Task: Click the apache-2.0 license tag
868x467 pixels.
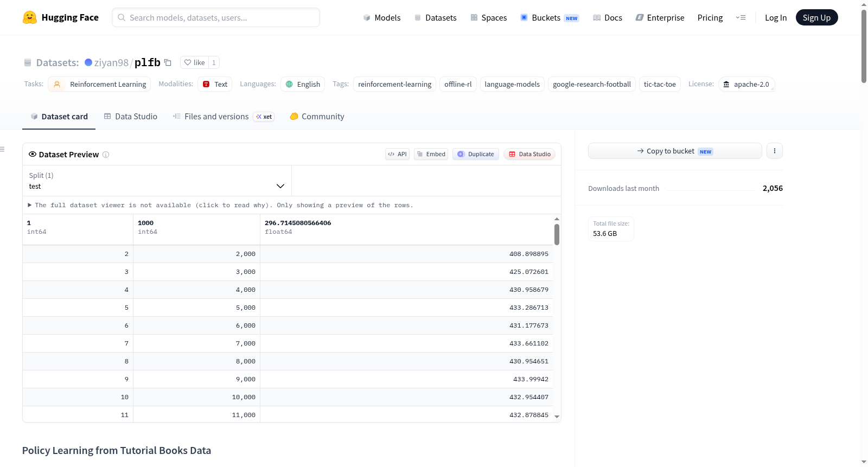Action: pyautogui.click(x=746, y=84)
